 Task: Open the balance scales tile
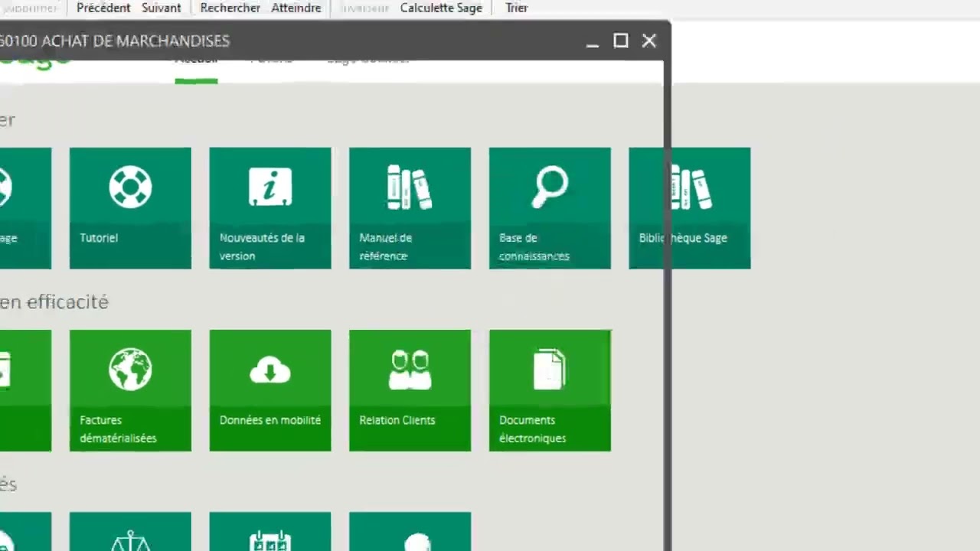point(130,532)
